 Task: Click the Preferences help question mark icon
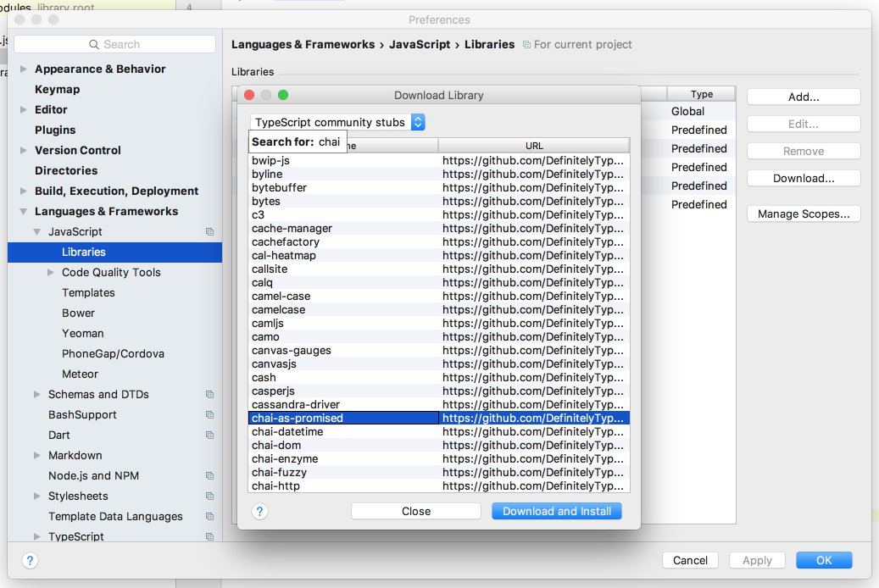(31, 561)
